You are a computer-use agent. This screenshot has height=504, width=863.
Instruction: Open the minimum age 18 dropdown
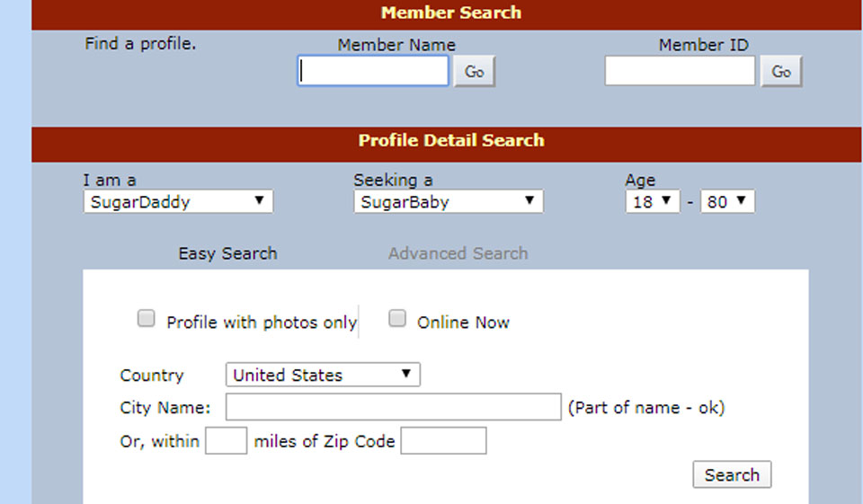(654, 202)
